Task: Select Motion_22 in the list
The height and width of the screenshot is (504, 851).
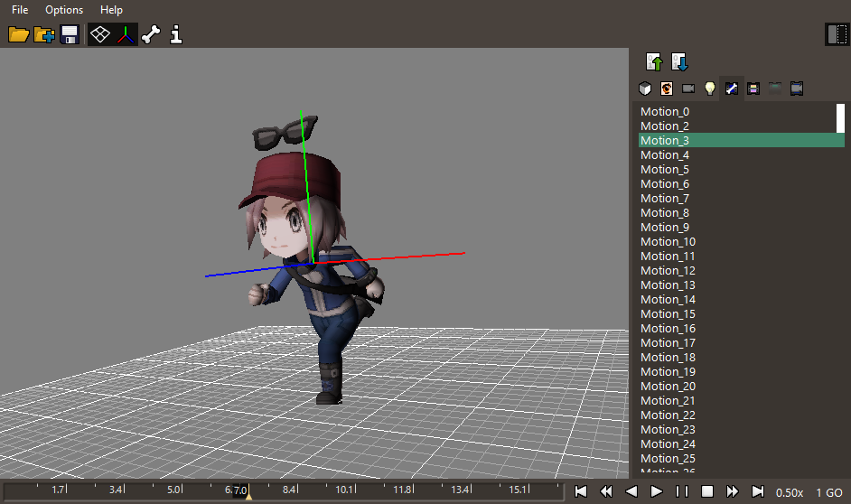Action: (742, 415)
